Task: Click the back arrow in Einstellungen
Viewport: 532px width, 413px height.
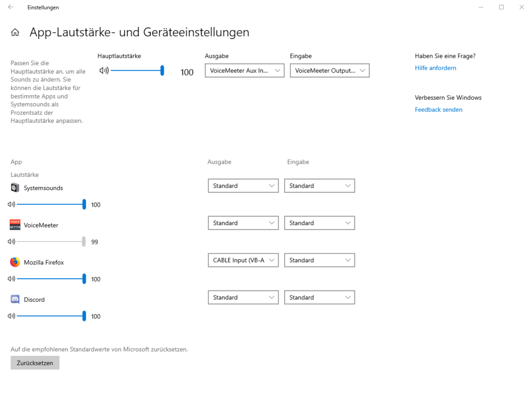Action: tap(11, 7)
